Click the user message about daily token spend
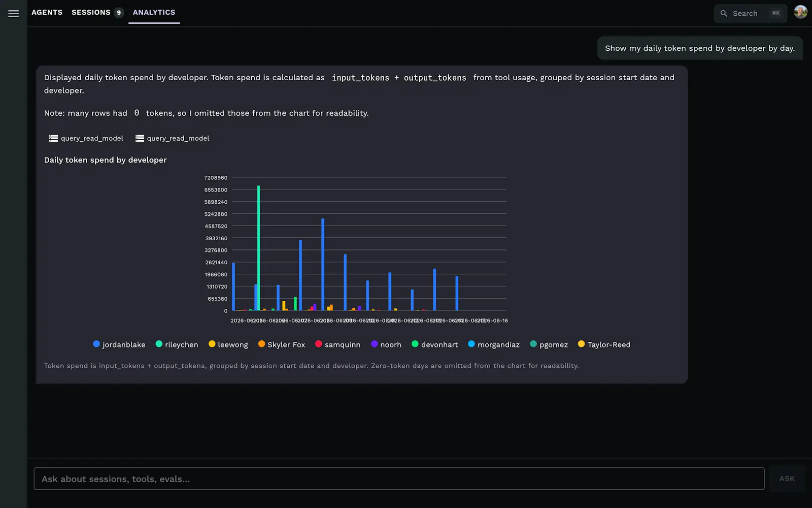This screenshot has width=812, height=508. (700, 48)
